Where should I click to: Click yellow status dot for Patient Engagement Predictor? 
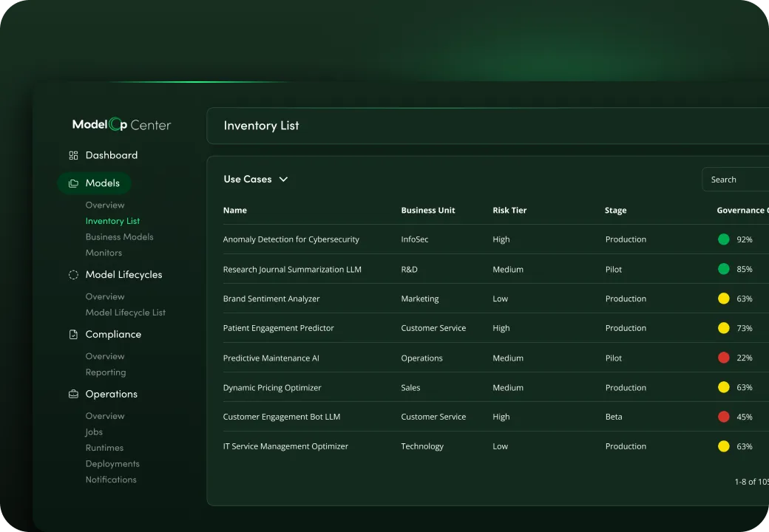click(723, 328)
